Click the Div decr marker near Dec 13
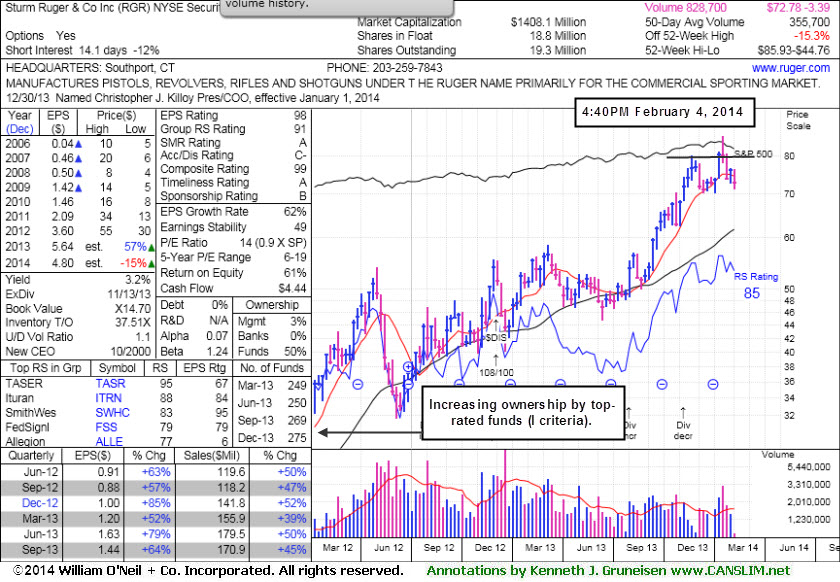This screenshot has height=582, width=840. click(683, 430)
